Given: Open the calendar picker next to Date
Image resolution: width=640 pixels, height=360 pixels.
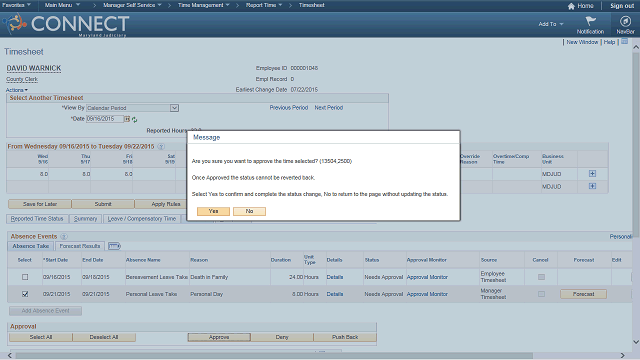Looking at the screenshot, I should click(127, 119).
